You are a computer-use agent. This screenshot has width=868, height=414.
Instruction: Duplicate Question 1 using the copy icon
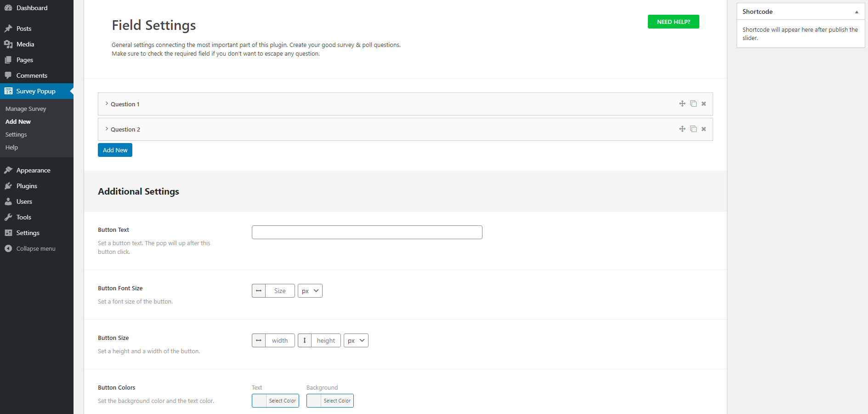[x=693, y=103]
